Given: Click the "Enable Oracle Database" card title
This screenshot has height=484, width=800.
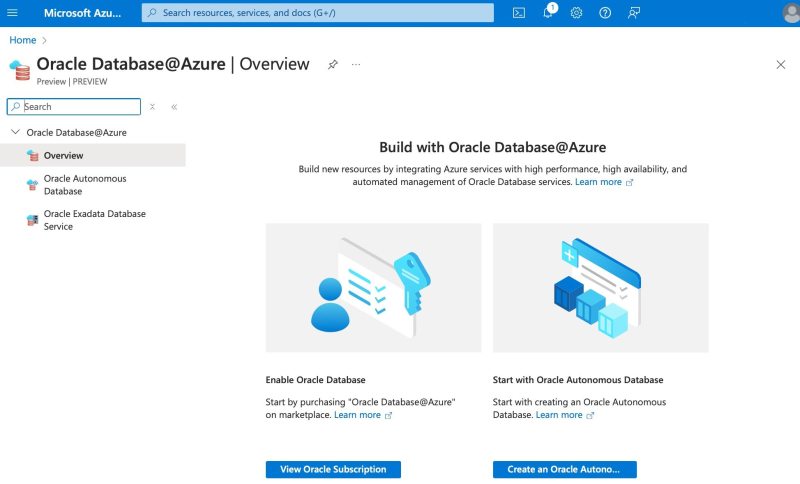Looking at the screenshot, I should tap(315, 380).
